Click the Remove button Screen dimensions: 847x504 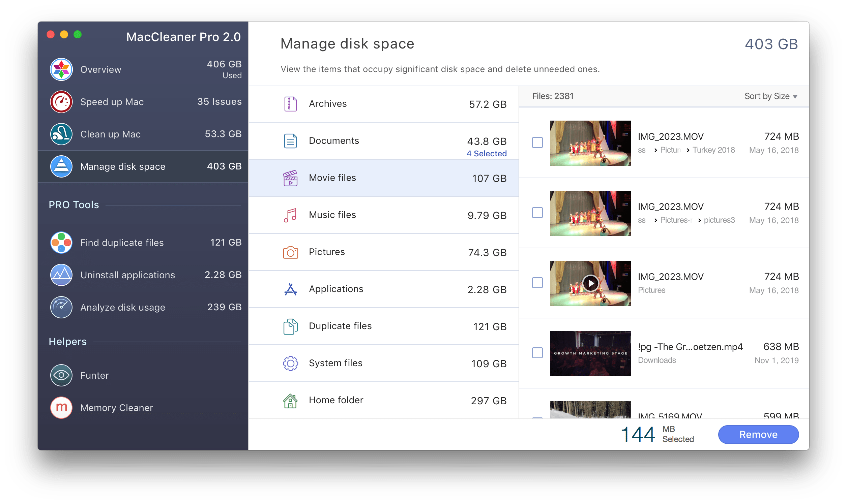pyautogui.click(x=758, y=434)
